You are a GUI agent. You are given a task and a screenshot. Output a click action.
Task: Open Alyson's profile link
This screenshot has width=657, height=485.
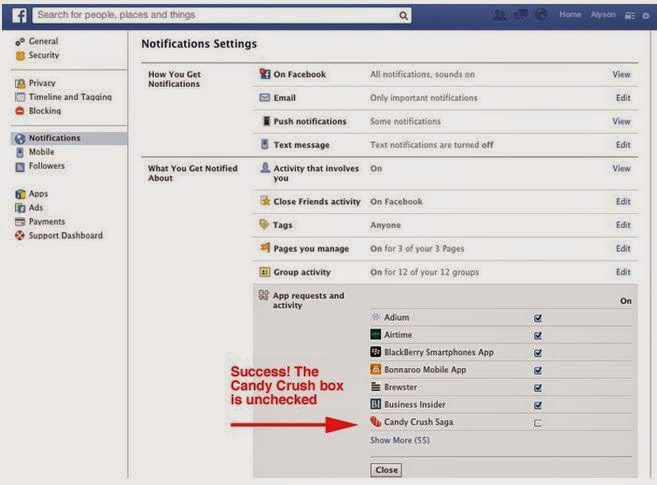pos(603,15)
